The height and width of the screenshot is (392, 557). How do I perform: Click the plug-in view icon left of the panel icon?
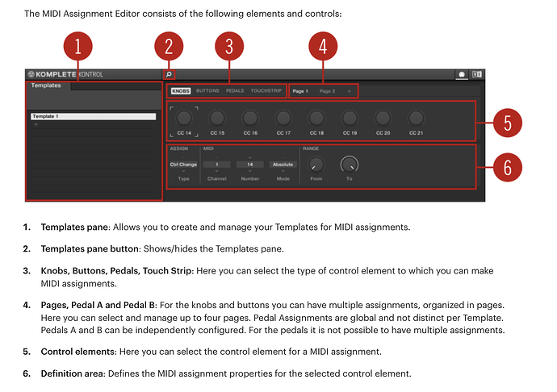[462, 74]
